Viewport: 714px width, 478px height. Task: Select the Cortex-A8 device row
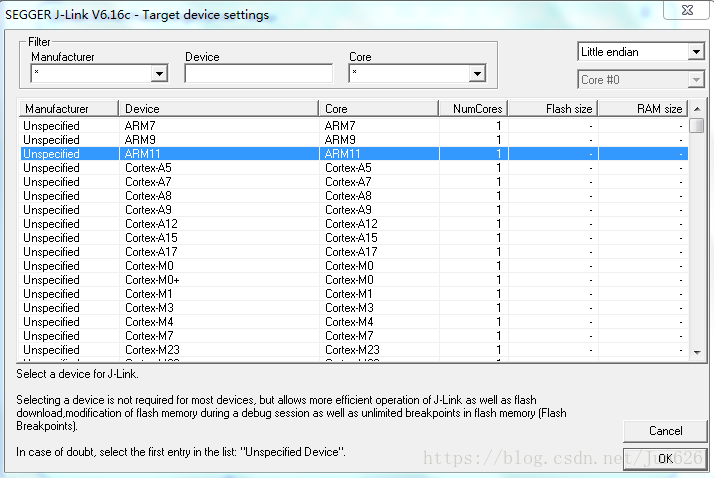(354, 196)
